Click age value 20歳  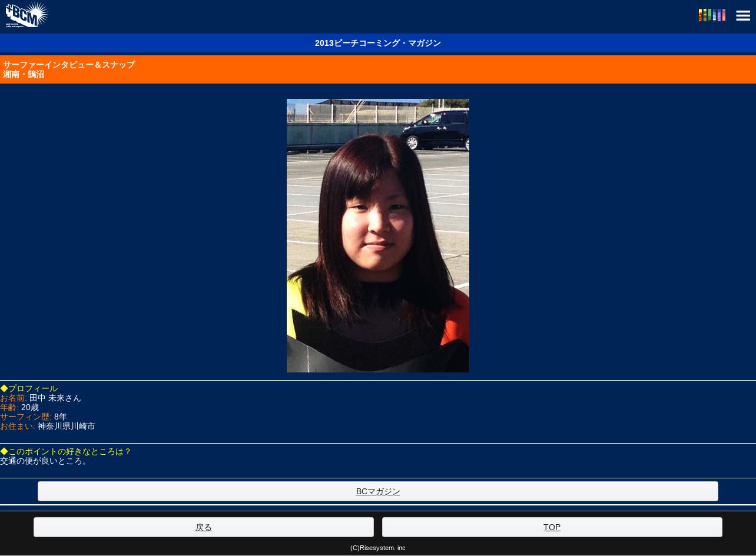(x=30, y=407)
